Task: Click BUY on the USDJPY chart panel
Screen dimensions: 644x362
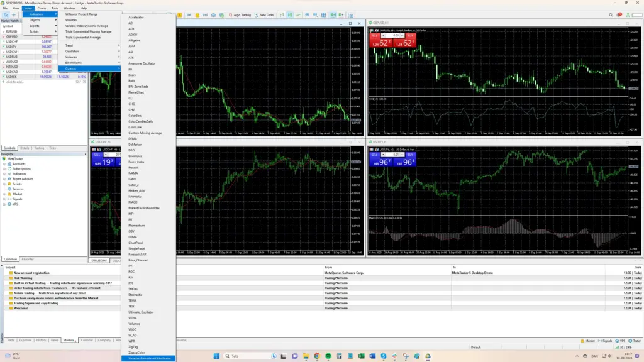Action: click(410, 155)
